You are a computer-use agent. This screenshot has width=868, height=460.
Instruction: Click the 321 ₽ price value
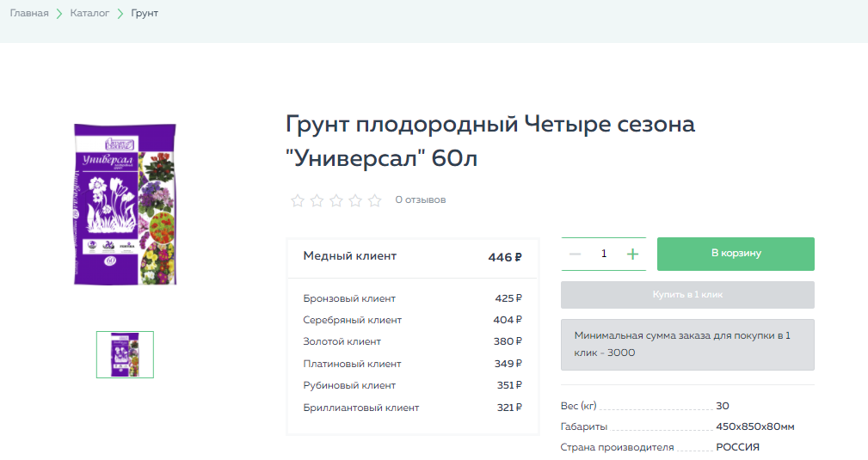509,408
